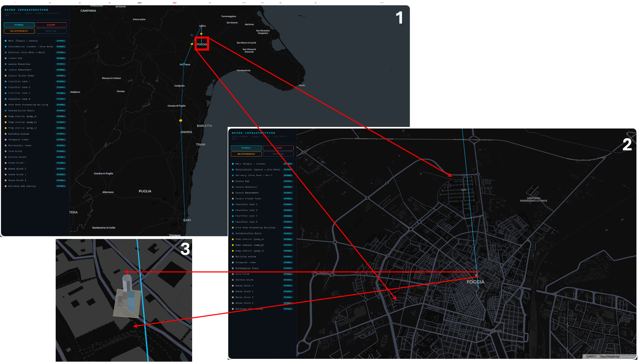Viewport: 644px width, 362px height.
Task: Select Lucera Embankment in regional sidebar
Action: (x=35, y=70)
